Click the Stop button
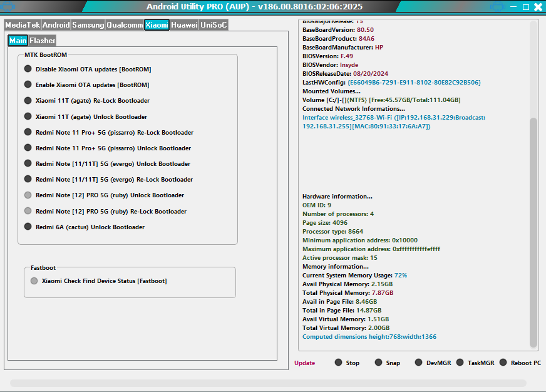 click(347, 363)
